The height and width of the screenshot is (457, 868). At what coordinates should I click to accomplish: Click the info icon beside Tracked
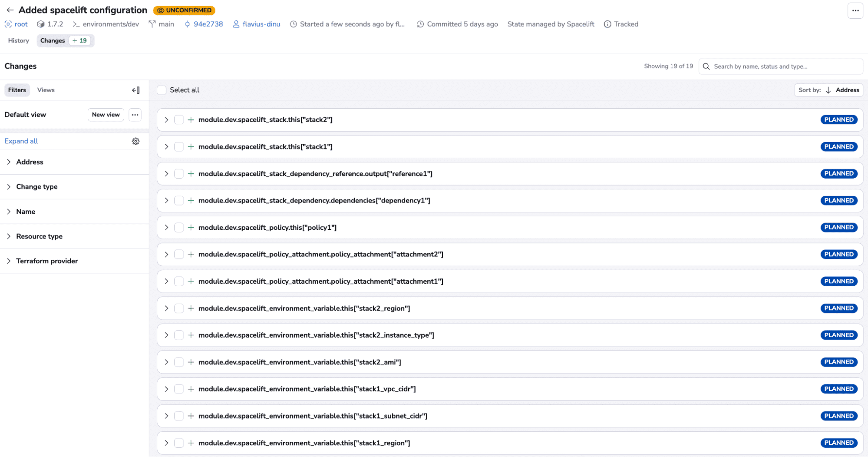click(607, 24)
